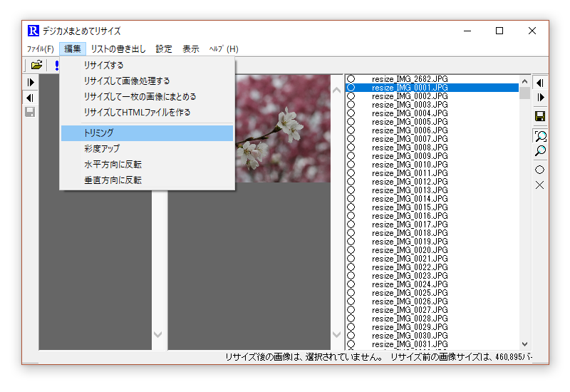
Task: Toggle circle for resize_IMG_0002.JPG
Action: coord(351,96)
